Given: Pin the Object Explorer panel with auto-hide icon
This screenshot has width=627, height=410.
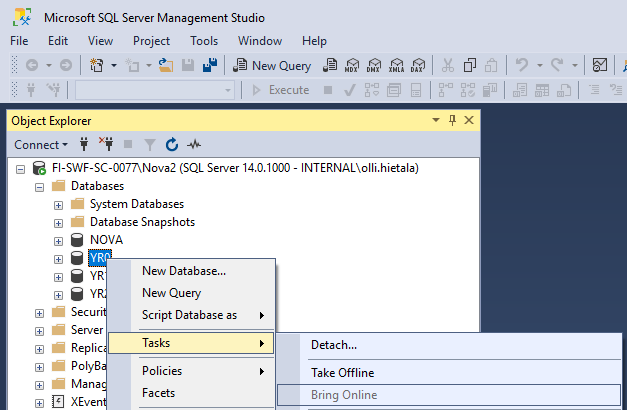Looking at the screenshot, I should coord(452,120).
